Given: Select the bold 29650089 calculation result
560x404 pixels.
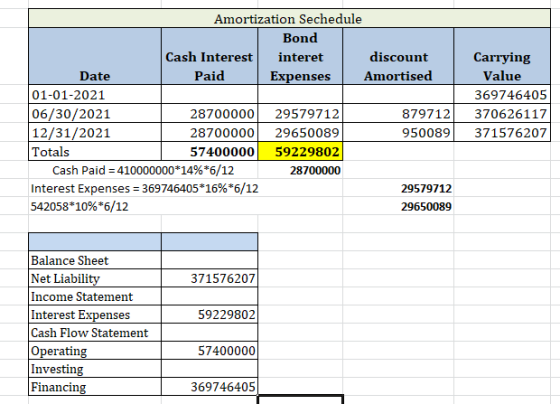Looking at the screenshot, I should pyautogui.click(x=398, y=206).
